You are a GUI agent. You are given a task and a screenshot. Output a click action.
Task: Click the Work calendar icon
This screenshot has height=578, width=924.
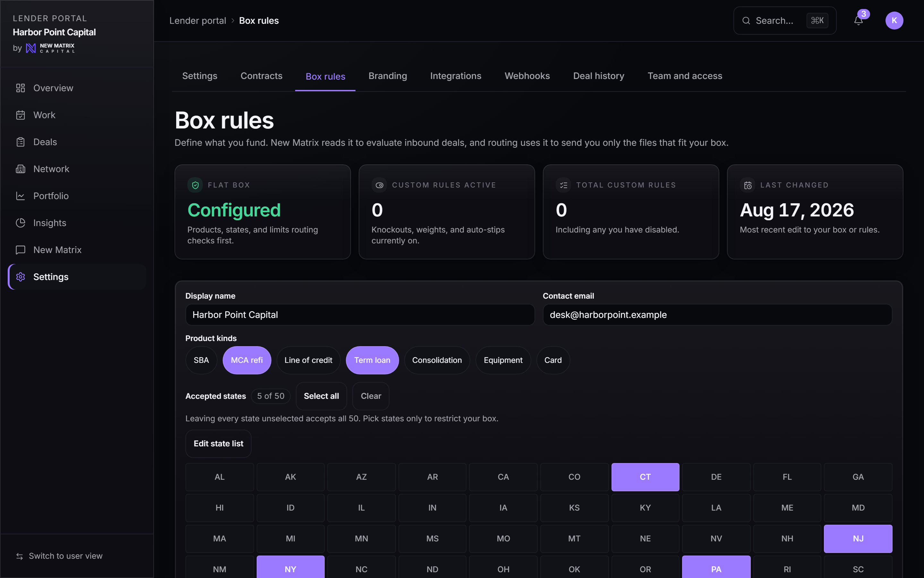pyautogui.click(x=21, y=115)
